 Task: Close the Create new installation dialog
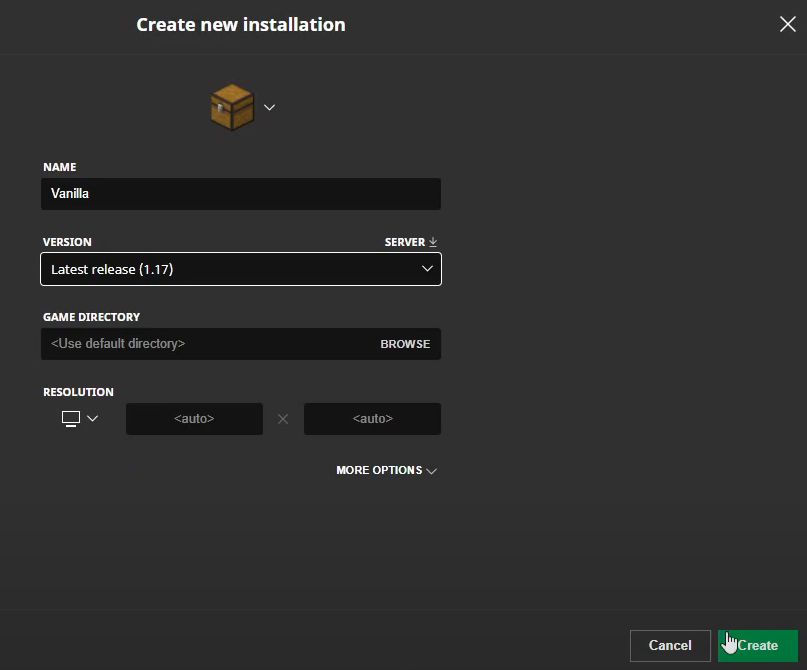787,24
